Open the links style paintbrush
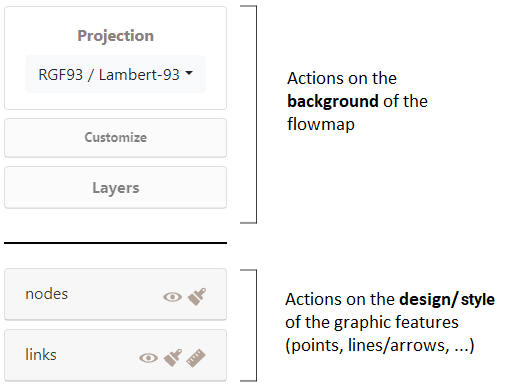This screenshot has height=388, width=506. [173, 358]
